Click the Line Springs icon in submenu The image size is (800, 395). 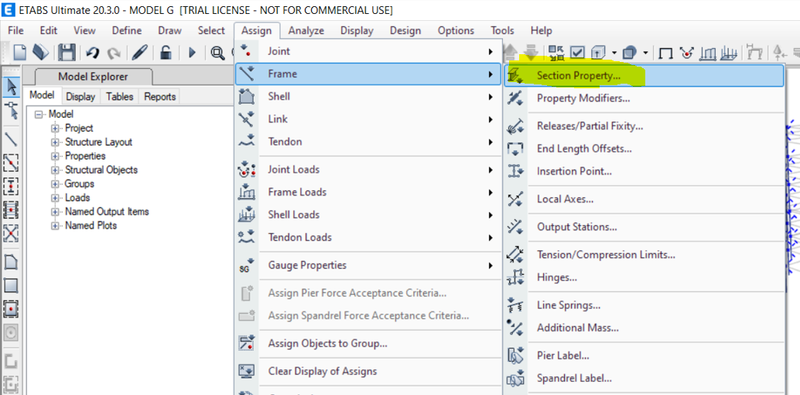[x=515, y=305]
